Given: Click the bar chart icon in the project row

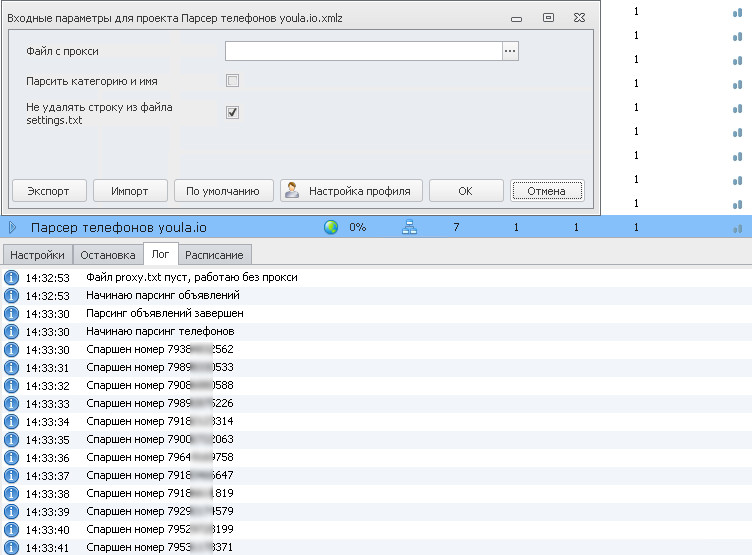Looking at the screenshot, I should point(737,228).
